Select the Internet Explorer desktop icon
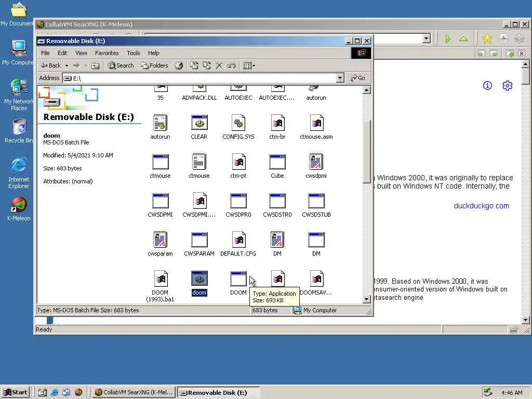Screen dimensions: 532x399 tap(19, 173)
